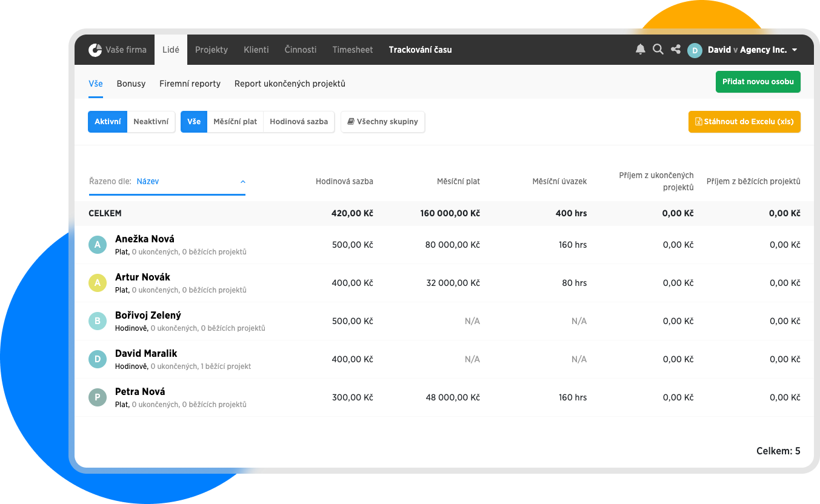Viewport: 820px width, 504px height.
Task: Switch to the Bonusy tab
Action: (x=131, y=84)
